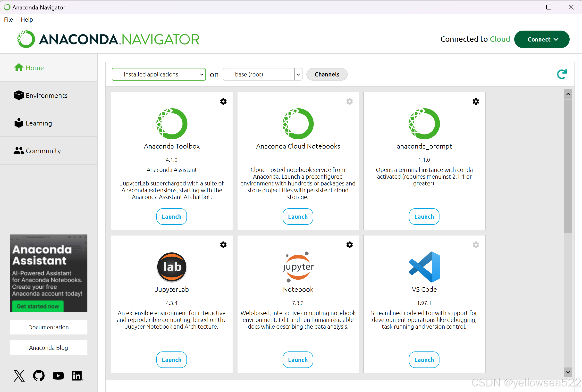
Task: Open gear options for anaconda_prompt
Action: (475, 101)
